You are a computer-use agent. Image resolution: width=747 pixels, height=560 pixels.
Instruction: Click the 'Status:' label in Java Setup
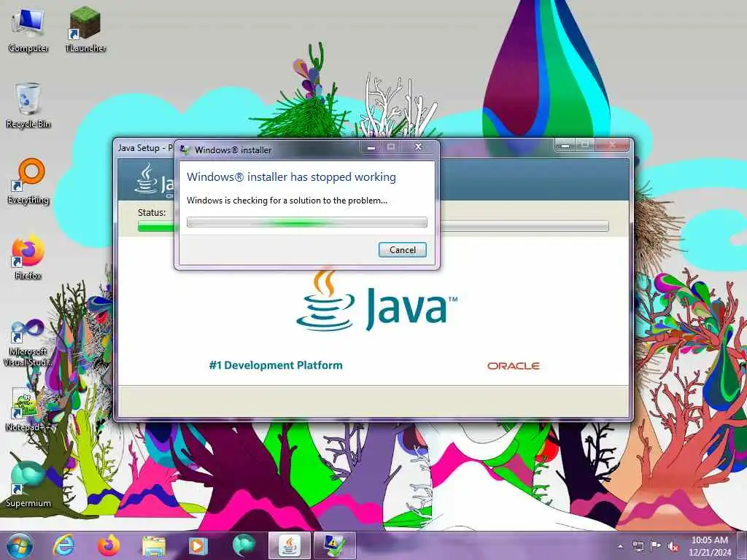(x=152, y=212)
